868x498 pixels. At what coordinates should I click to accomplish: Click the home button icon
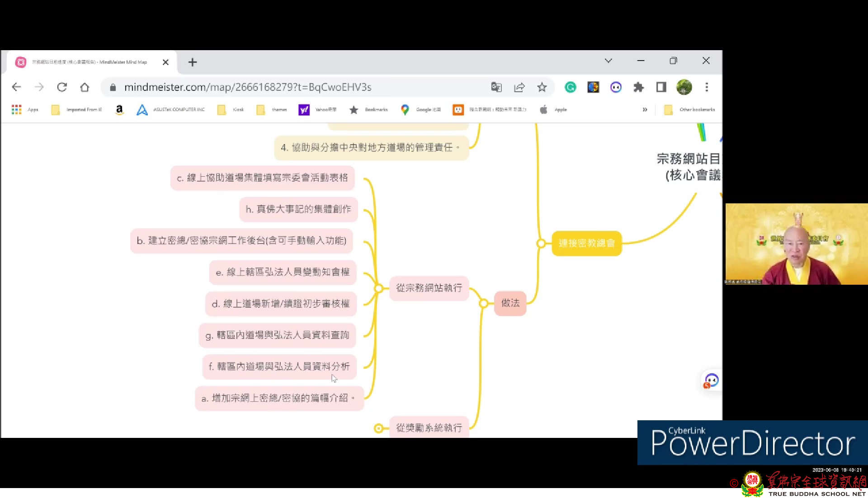tap(85, 87)
